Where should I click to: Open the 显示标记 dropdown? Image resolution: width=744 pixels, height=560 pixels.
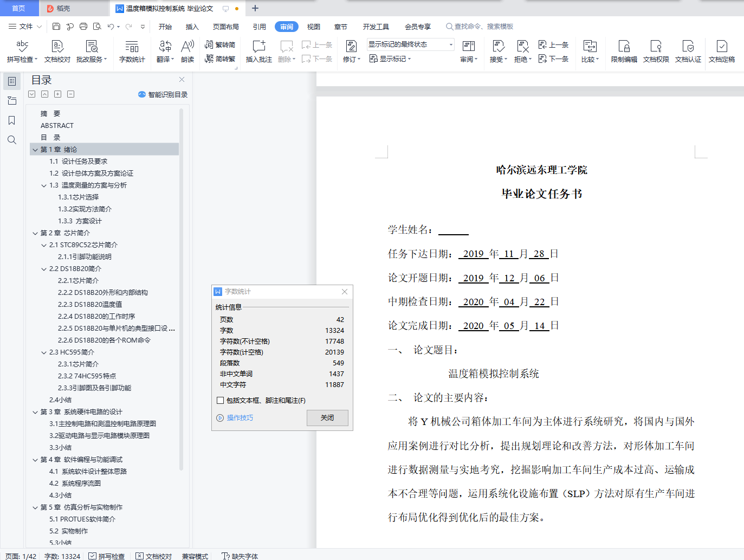(x=390, y=59)
